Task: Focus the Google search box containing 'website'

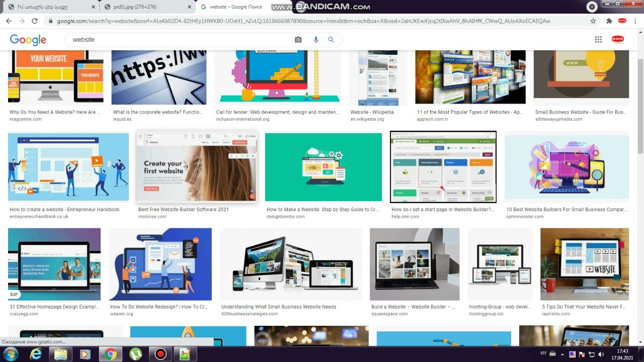Action: pos(179,40)
